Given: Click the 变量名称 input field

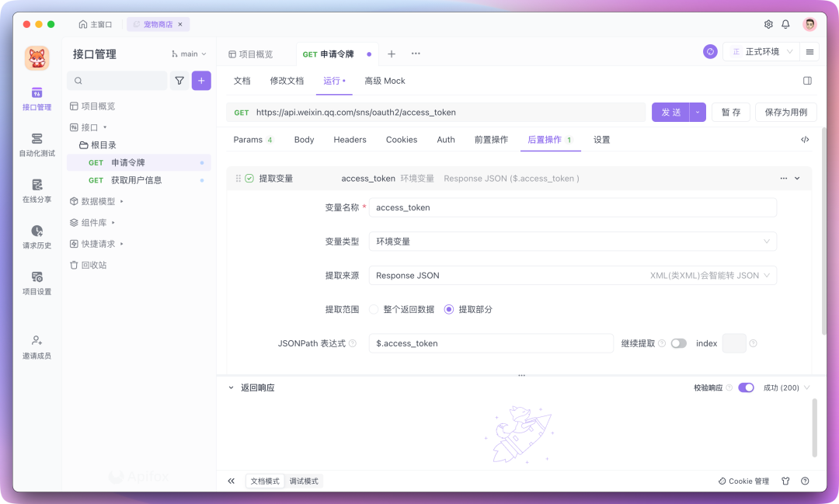Looking at the screenshot, I should (573, 207).
